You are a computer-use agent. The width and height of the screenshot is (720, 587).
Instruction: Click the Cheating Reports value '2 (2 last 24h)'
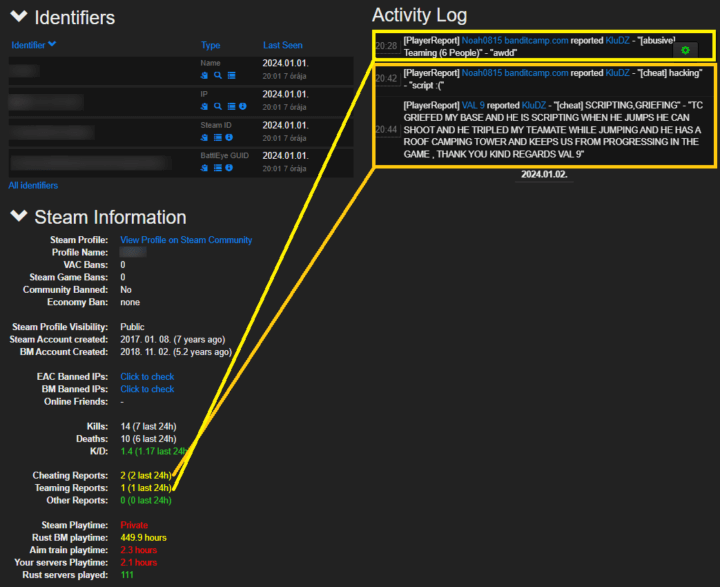(146, 475)
